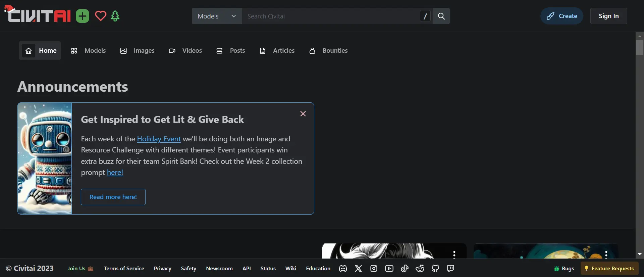Open the API footer link

click(247, 268)
